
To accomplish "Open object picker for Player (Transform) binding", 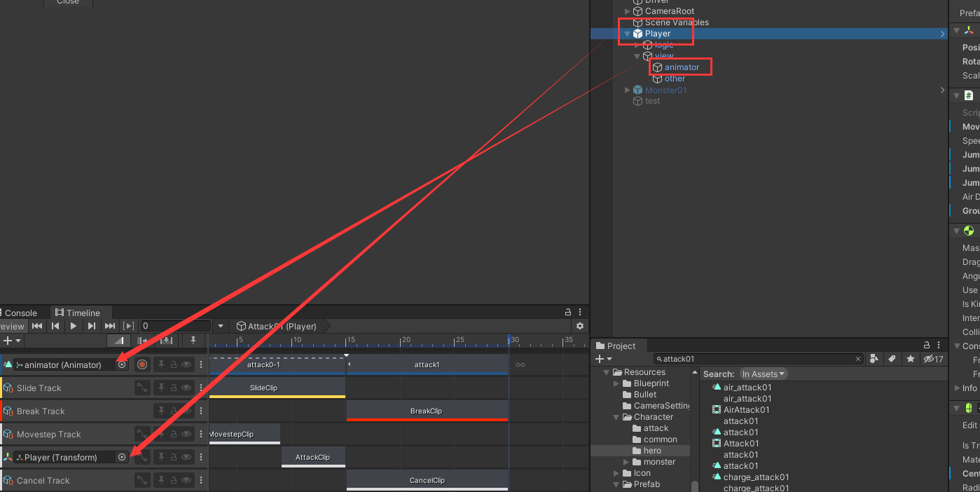I will [x=122, y=457].
